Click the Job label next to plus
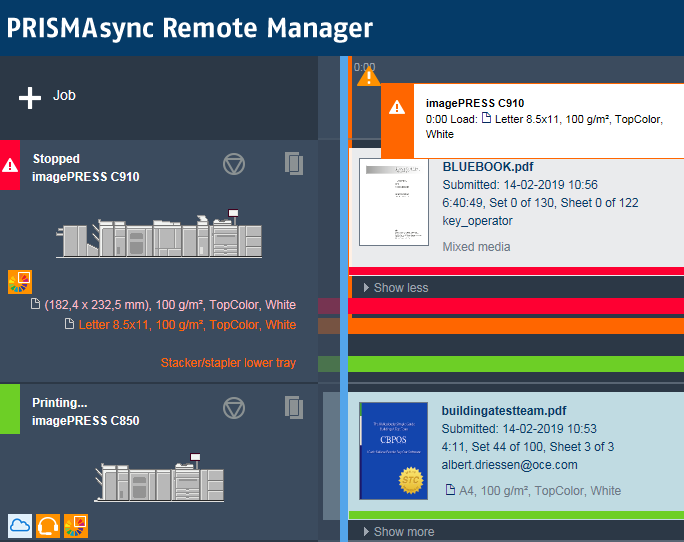 pos(64,95)
